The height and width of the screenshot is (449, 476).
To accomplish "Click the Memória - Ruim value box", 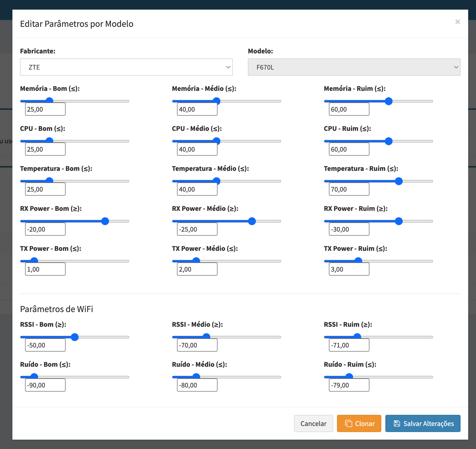I will [x=349, y=109].
